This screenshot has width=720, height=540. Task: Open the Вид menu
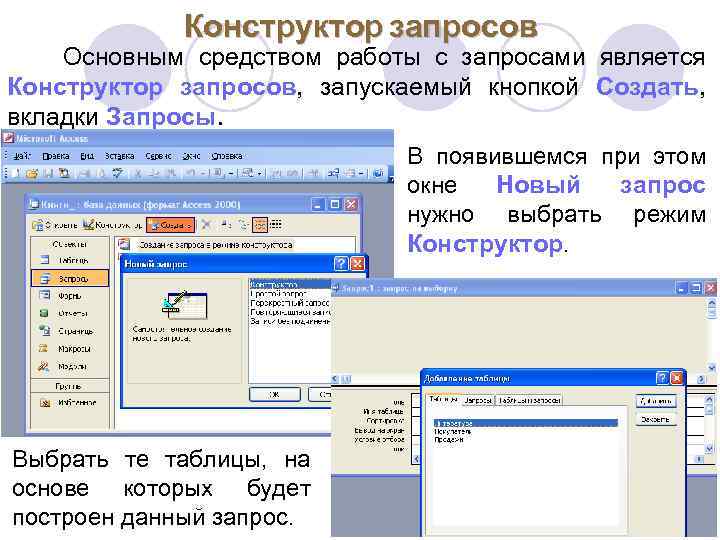[87, 156]
